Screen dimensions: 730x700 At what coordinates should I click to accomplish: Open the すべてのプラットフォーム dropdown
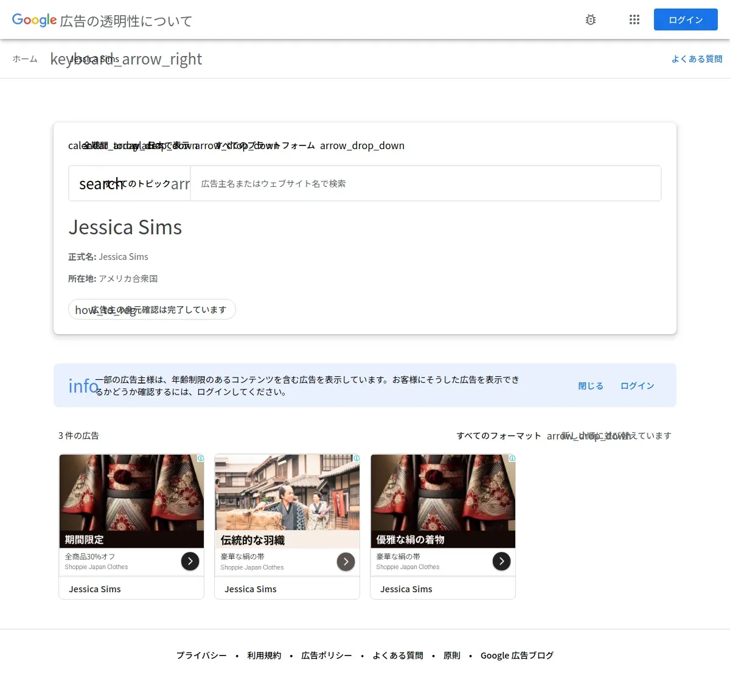pyautogui.click(x=310, y=145)
